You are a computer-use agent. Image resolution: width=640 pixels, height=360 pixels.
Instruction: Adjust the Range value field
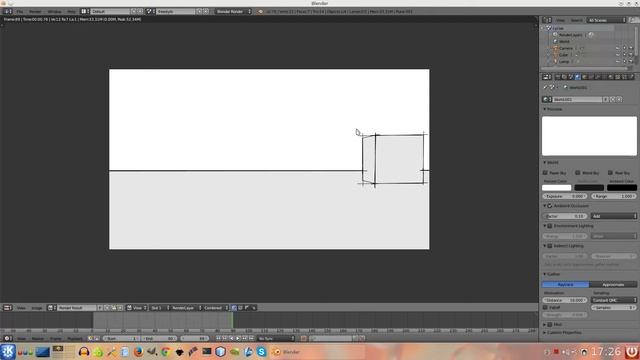pos(614,196)
